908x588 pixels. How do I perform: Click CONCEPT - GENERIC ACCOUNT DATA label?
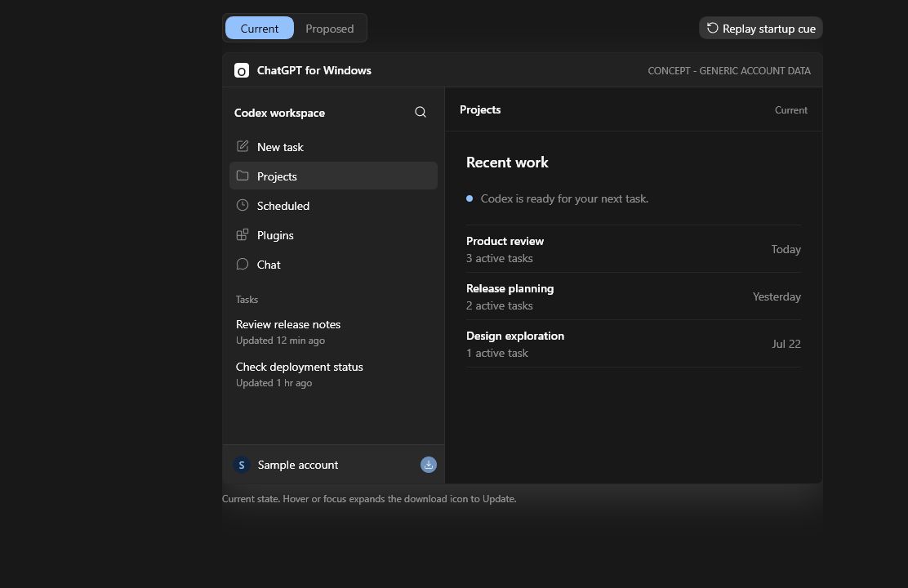[x=729, y=71]
